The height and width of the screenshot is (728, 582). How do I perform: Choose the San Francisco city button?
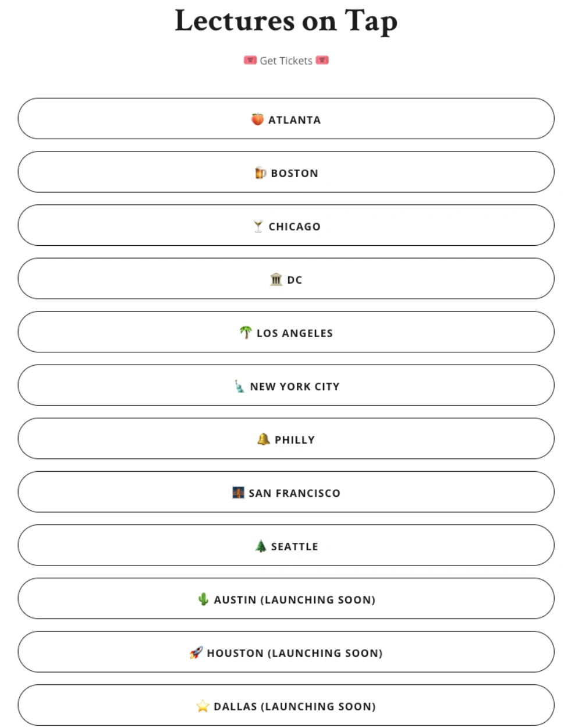tap(286, 492)
